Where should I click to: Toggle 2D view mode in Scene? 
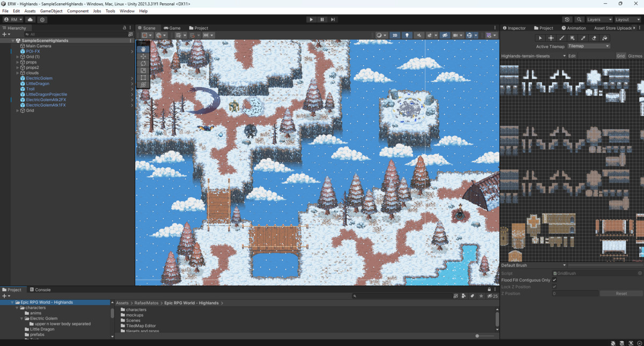[x=395, y=35]
